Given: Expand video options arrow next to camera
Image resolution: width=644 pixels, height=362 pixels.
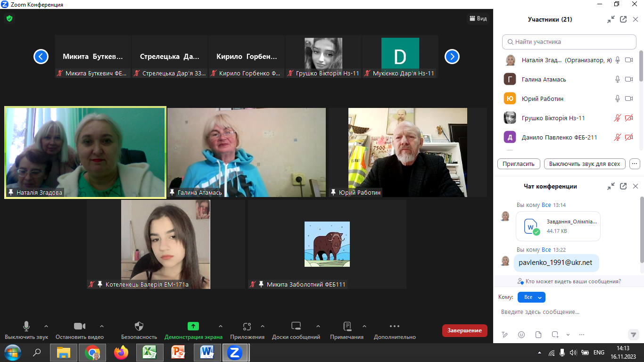Looking at the screenshot, I should point(102,326).
